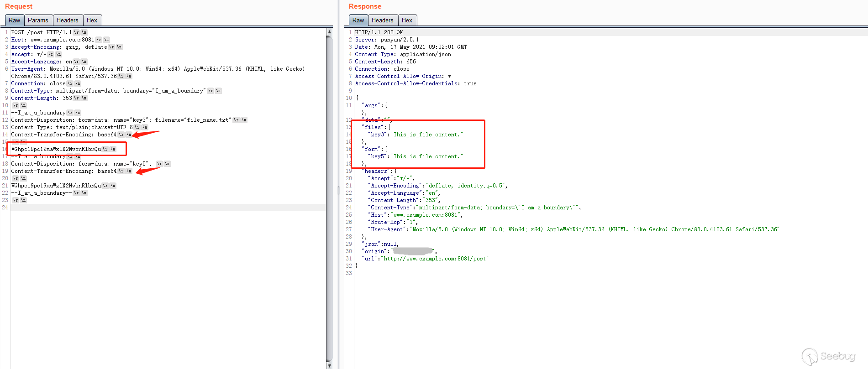Click the red arrow beside the first base64 header
The image size is (868, 369).
pyautogui.click(x=146, y=134)
